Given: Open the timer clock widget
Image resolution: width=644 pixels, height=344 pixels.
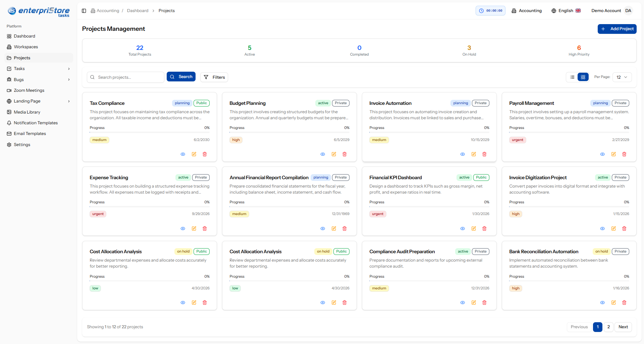Looking at the screenshot, I should [x=490, y=11].
